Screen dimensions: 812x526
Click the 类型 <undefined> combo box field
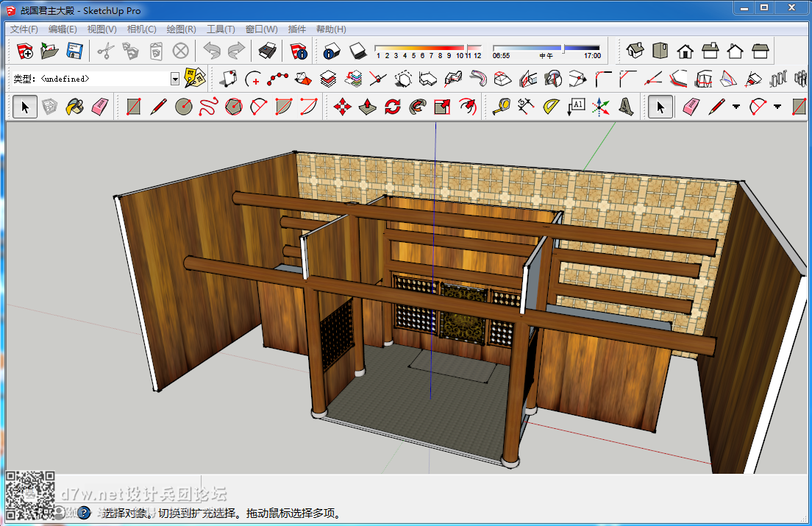coord(96,79)
